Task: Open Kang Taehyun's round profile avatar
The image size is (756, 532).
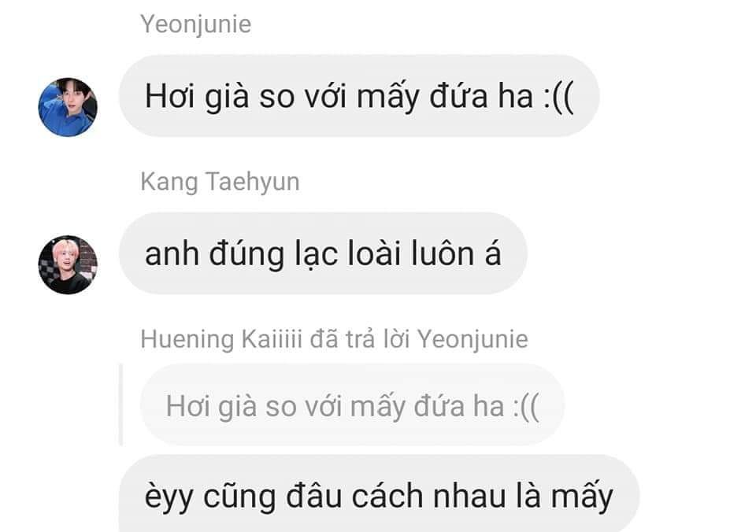Action: point(68,264)
